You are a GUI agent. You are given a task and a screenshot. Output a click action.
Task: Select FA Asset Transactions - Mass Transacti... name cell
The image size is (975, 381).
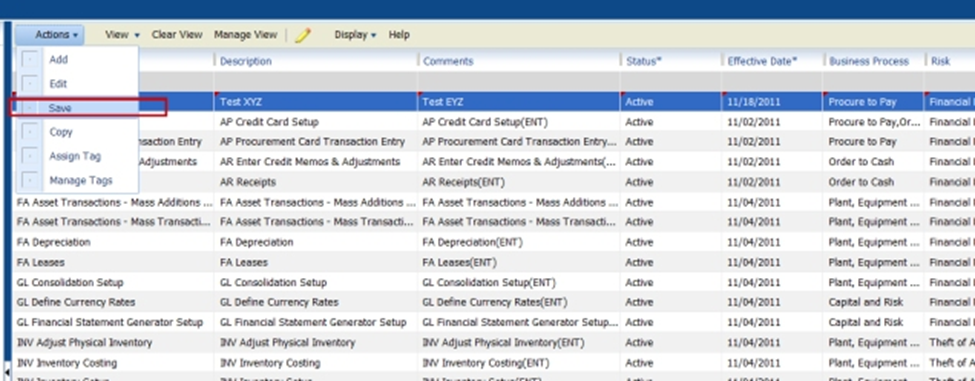114,222
